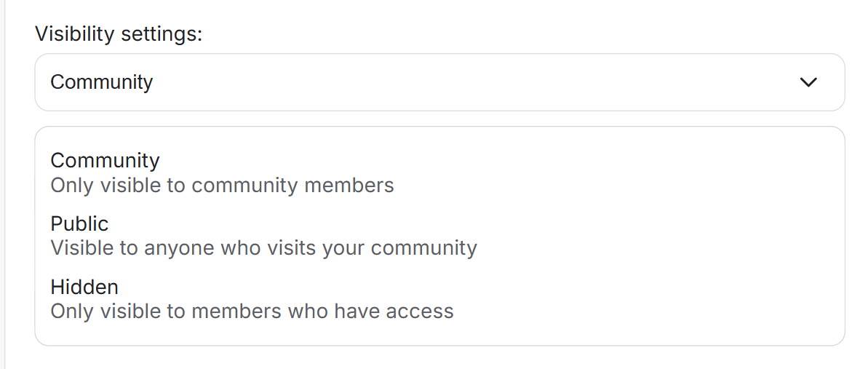Screen dimensions: 868x369
Task: Collapse the visibility options list using the down arrow
Action: click(808, 82)
